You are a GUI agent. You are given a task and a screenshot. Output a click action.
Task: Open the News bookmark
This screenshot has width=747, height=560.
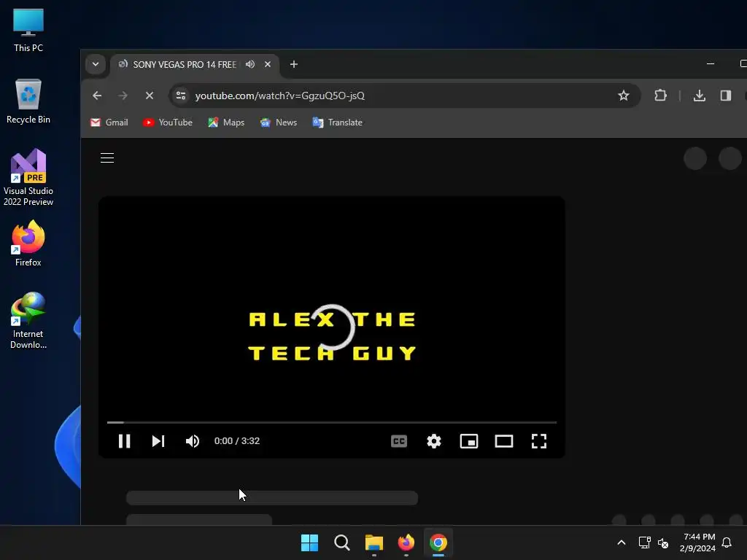pyautogui.click(x=279, y=122)
